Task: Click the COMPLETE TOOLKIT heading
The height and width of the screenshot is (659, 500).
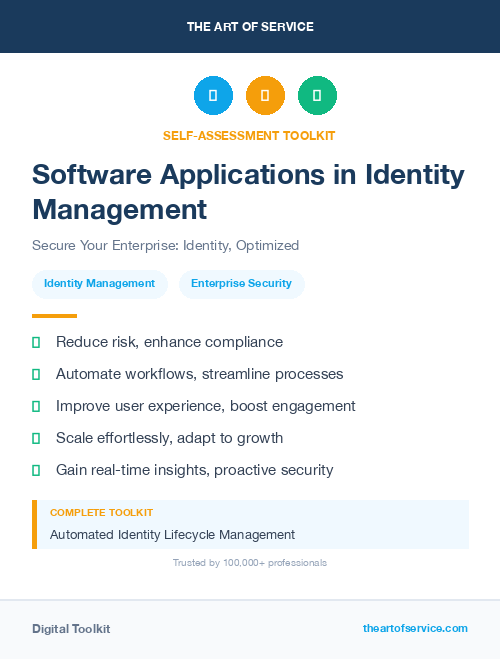Action: (x=101, y=513)
